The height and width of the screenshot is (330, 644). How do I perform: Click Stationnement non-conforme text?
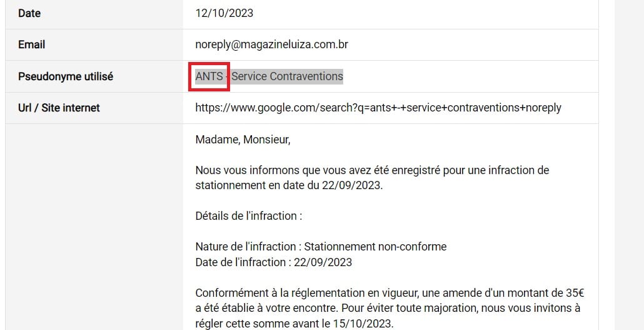pyautogui.click(x=375, y=247)
